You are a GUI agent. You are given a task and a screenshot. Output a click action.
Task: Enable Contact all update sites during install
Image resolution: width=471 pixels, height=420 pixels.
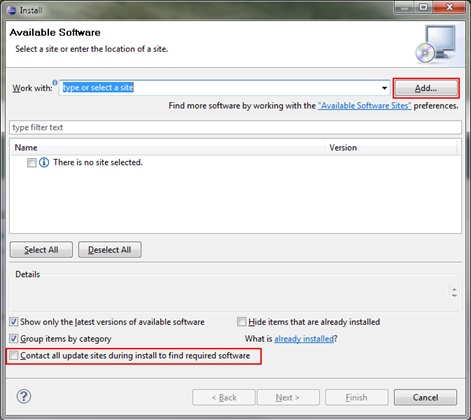pyautogui.click(x=13, y=355)
